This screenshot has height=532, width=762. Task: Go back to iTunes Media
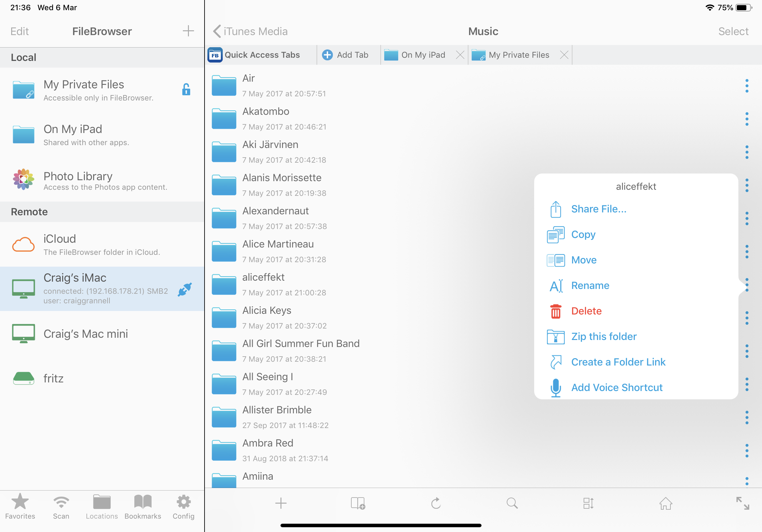pos(250,31)
